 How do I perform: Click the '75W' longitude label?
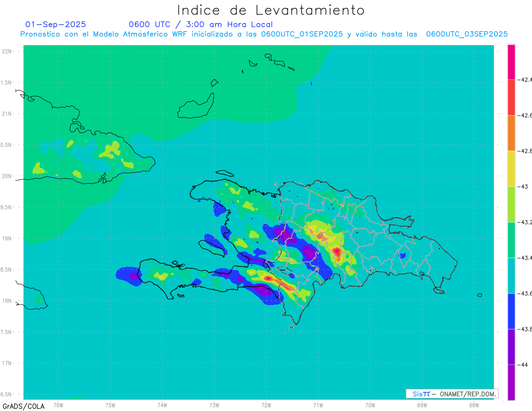pyautogui.click(x=110, y=405)
